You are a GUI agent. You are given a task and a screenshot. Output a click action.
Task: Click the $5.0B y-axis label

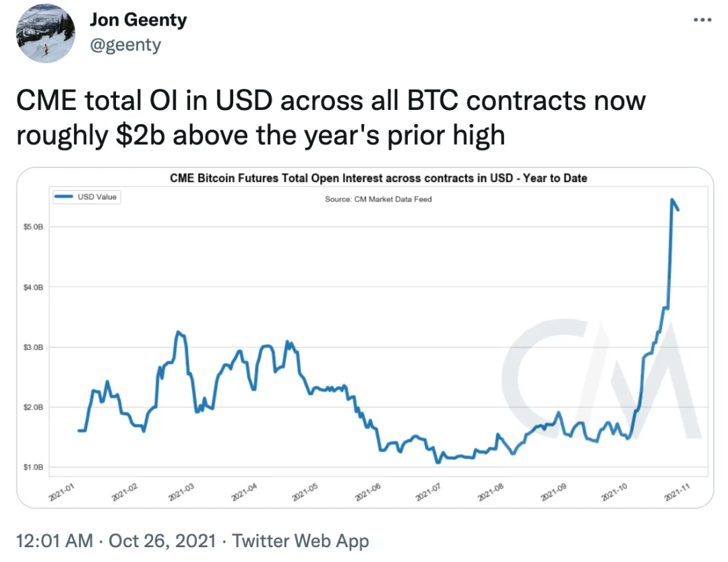pyautogui.click(x=33, y=227)
